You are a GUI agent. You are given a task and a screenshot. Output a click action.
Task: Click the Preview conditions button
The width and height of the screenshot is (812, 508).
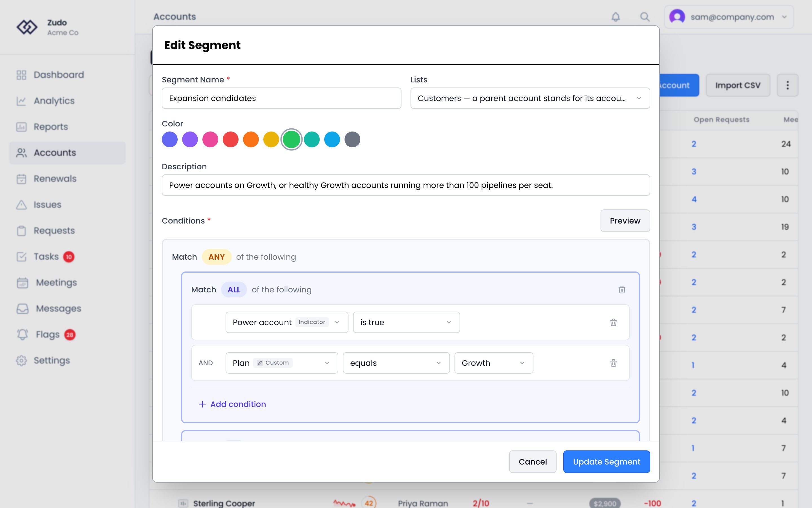click(625, 221)
